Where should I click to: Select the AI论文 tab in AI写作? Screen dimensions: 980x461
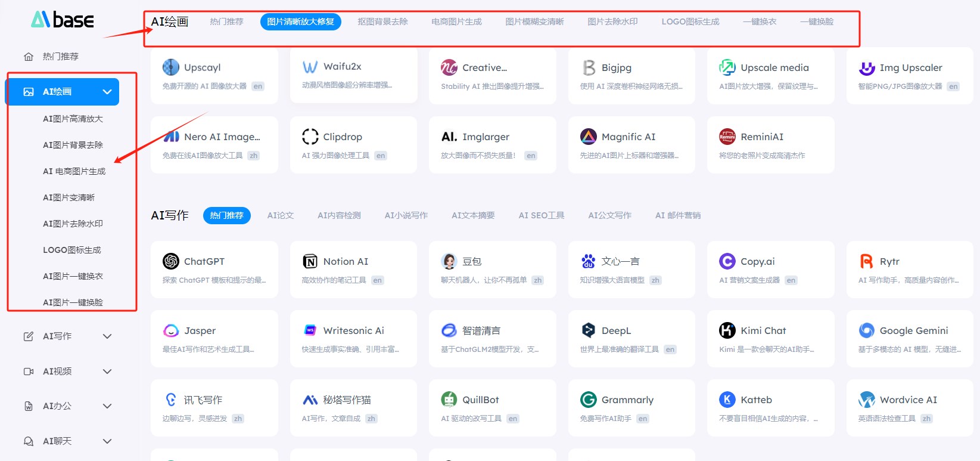point(281,215)
